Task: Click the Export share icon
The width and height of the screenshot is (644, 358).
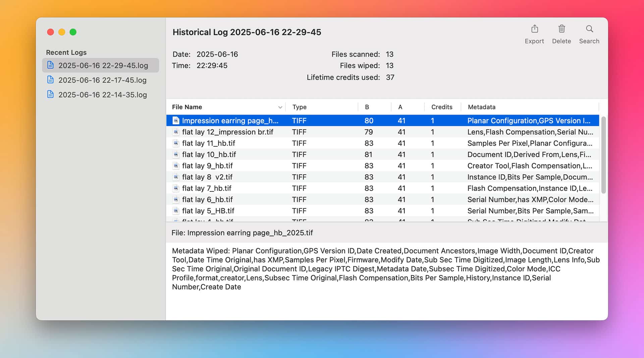Action: [535, 29]
